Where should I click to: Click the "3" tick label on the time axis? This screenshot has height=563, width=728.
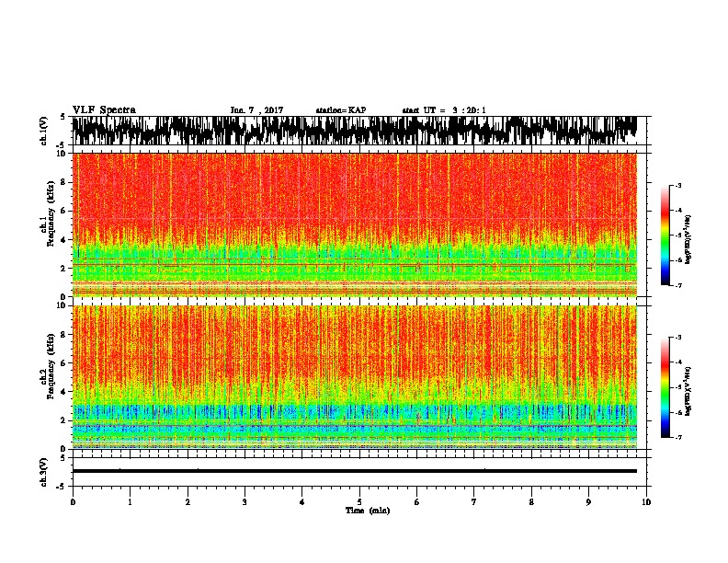click(245, 502)
